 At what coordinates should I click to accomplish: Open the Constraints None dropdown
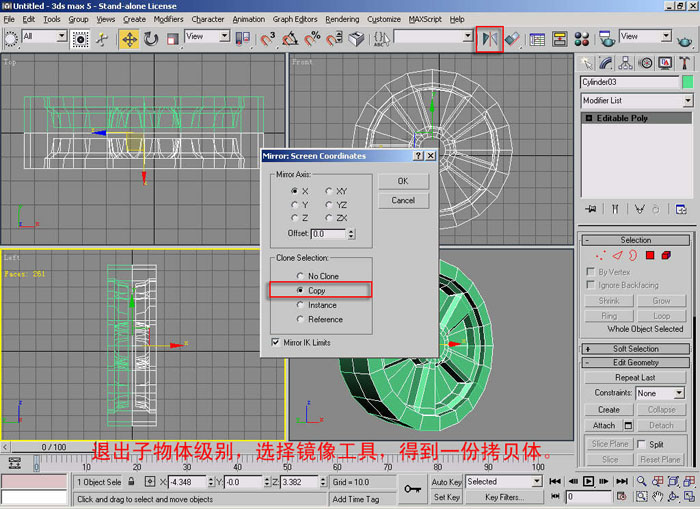660,393
